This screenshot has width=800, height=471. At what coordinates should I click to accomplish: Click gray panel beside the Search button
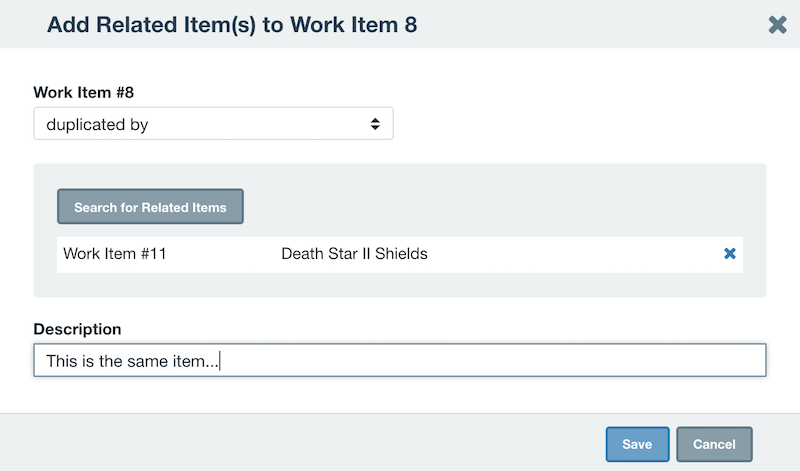[500, 207]
